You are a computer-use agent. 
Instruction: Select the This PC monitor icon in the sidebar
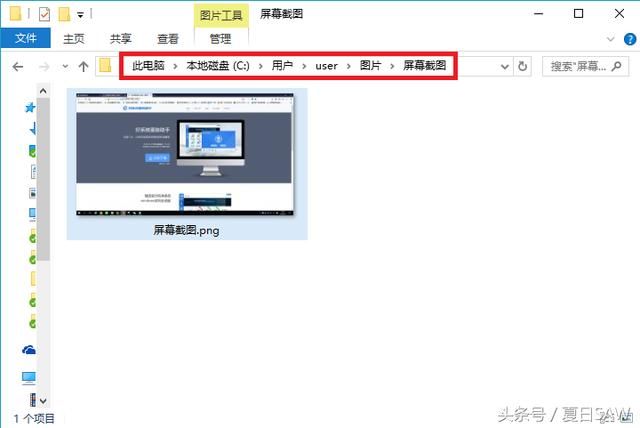(29, 378)
